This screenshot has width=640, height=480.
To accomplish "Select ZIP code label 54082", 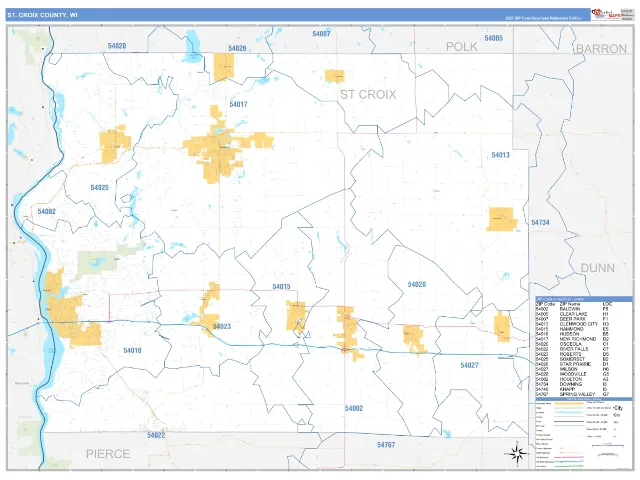I will click(47, 211).
